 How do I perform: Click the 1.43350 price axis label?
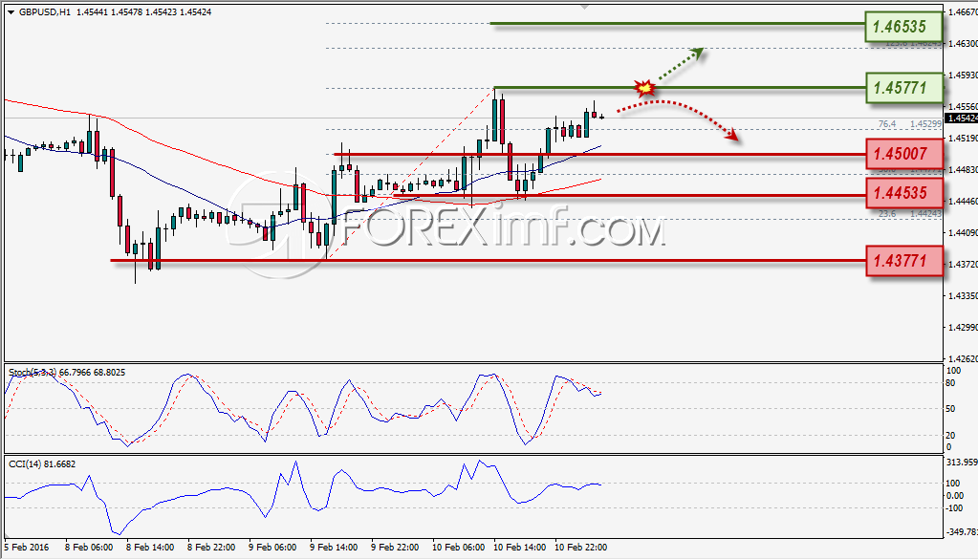pyautogui.click(x=963, y=295)
